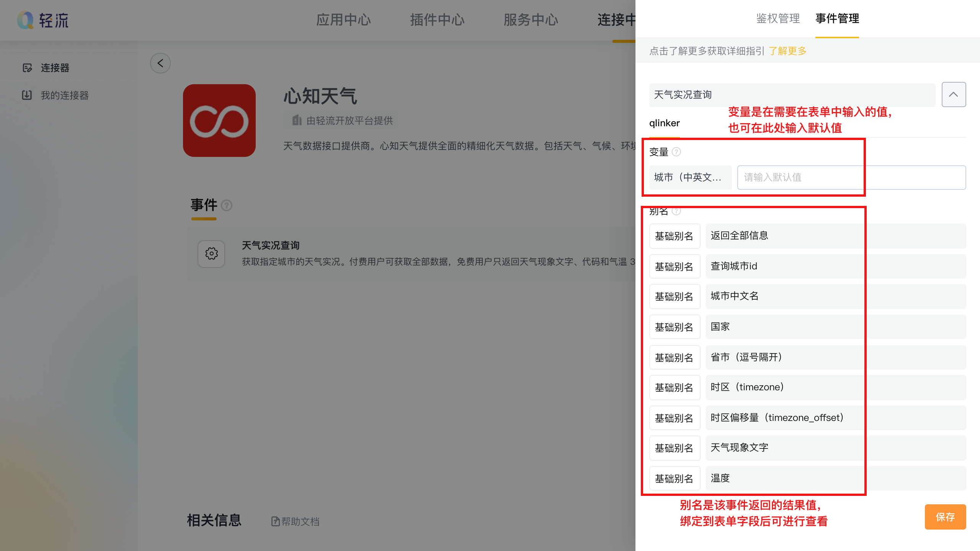Click the 连接器 sidebar icon

[27, 68]
